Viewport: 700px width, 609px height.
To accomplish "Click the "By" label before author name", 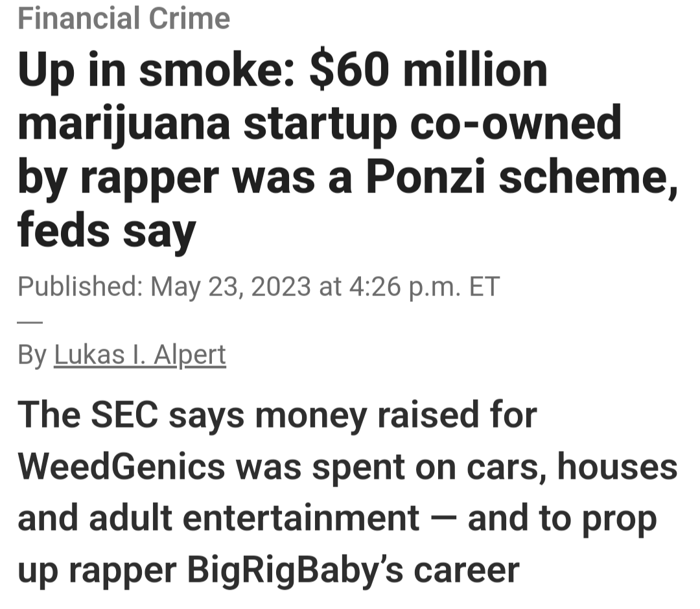I will [x=32, y=355].
